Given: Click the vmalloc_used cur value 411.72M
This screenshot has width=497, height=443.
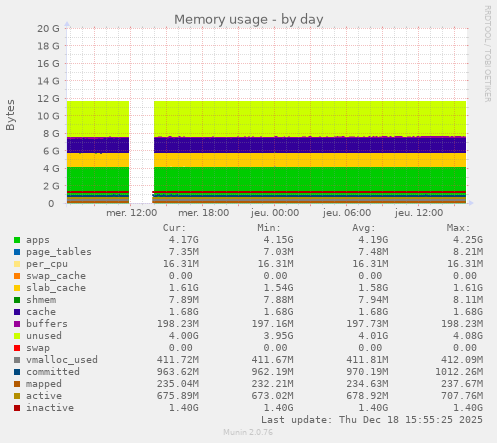Looking at the screenshot, I should coord(178,360).
